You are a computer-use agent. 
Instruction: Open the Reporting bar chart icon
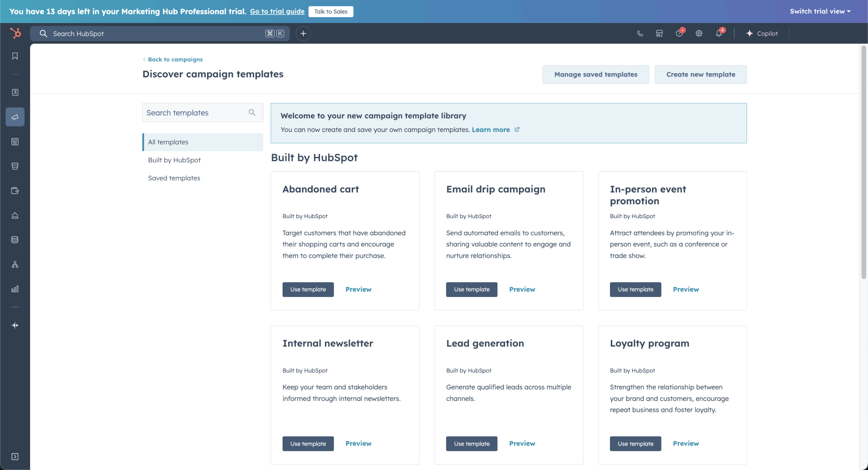tap(15, 289)
